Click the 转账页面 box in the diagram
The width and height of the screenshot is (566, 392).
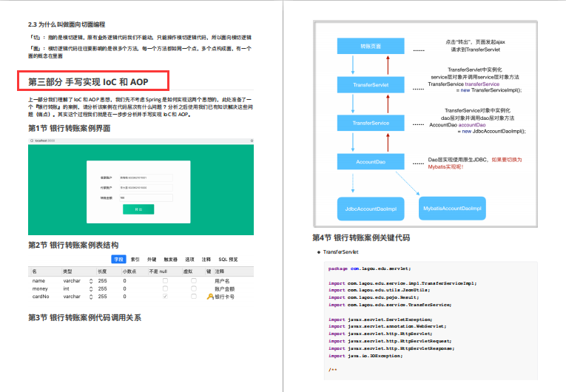(x=371, y=46)
